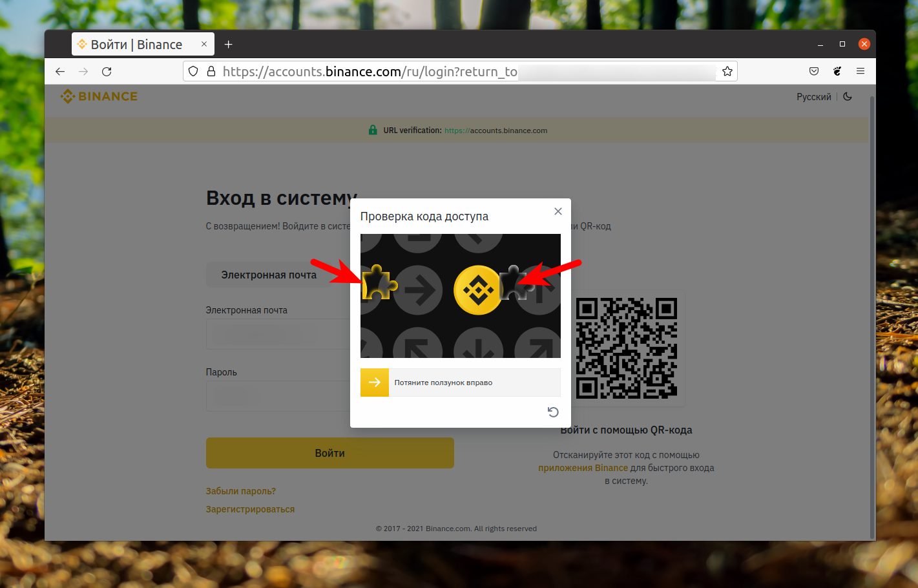This screenshot has height=588, width=918.
Task: Click the padlock site info icon
Action: (x=211, y=71)
